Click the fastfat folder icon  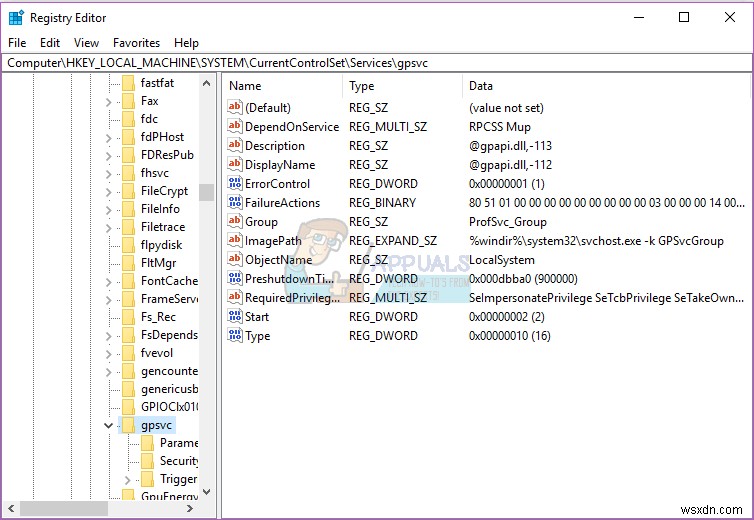(128, 83)
